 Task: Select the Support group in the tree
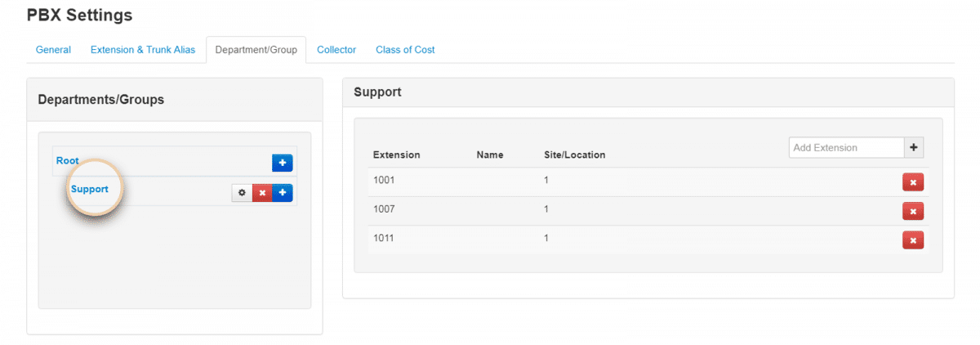click(90, 189)
